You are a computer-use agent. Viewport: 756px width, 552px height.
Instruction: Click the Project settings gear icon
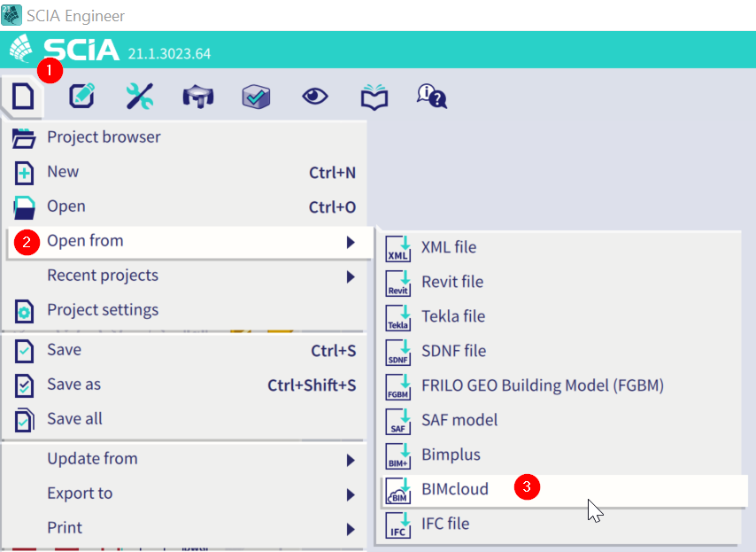[24, 311]
